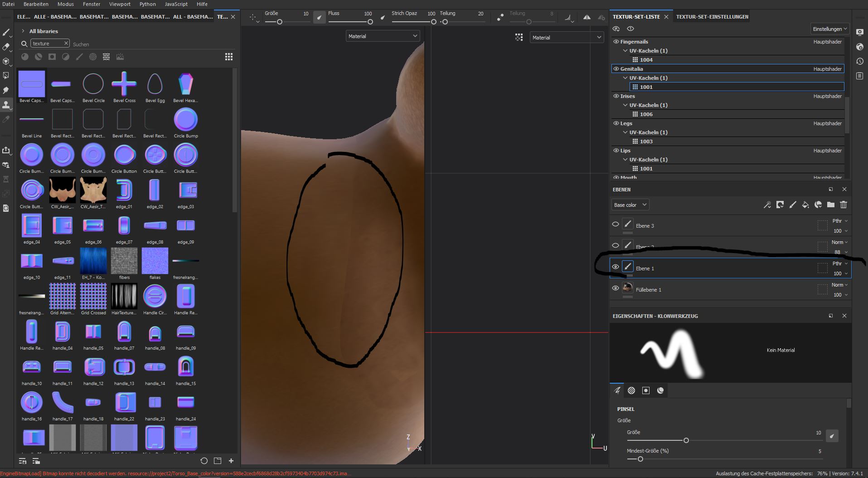Screen dimensions: 868x478
Task: Select the Paint brush tool
Action: 6,32
